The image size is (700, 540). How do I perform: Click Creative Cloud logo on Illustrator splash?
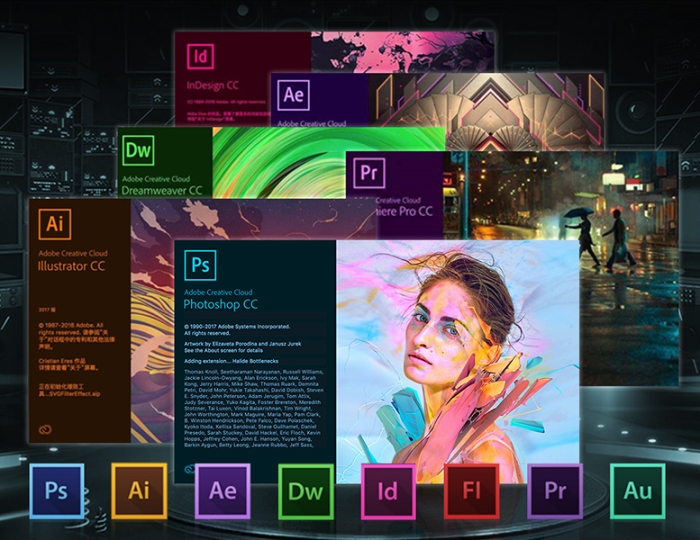(x=45, y=430)
